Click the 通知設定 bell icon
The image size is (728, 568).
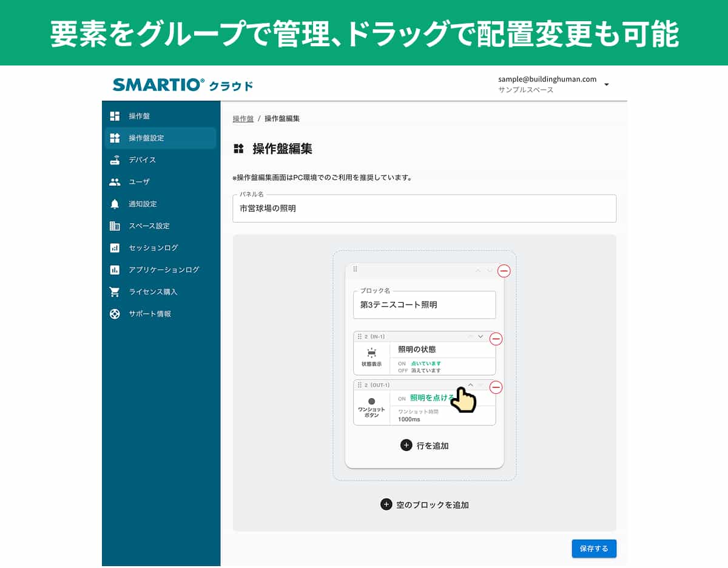coord(115,204)
